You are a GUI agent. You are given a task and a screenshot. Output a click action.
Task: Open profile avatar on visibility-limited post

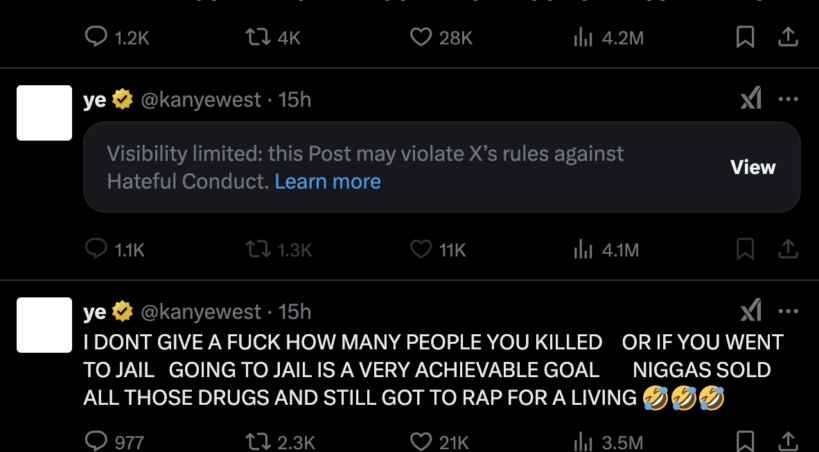[45, 113]
